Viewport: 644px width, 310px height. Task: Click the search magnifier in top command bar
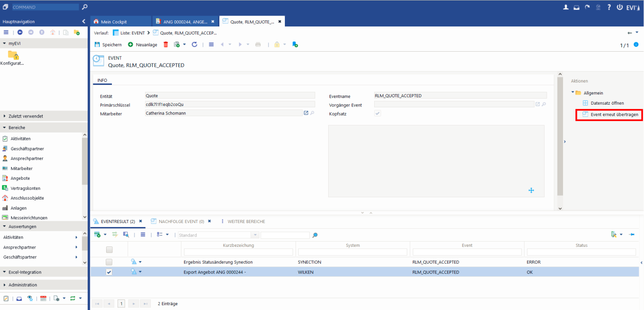click(x=85, y=7)
